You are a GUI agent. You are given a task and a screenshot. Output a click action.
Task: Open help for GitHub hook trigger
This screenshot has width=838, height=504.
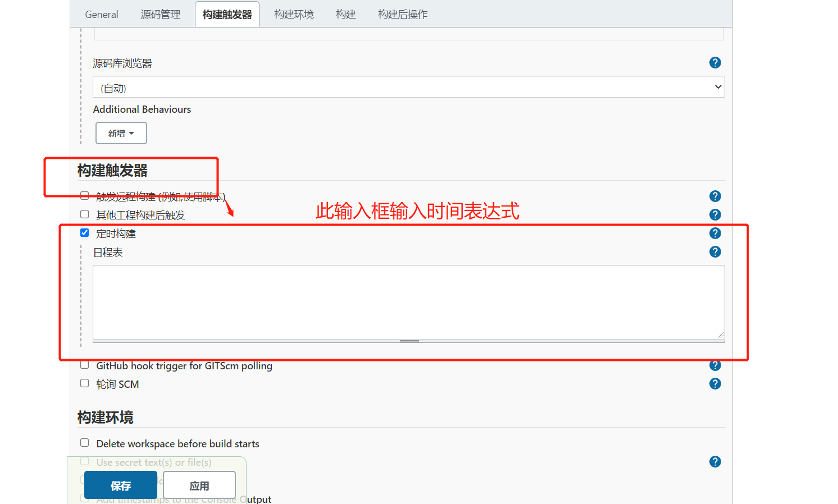(x=715, y=365)
